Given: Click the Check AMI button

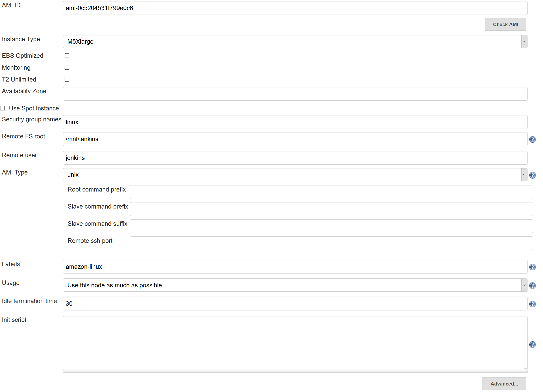Looking at the screenshot, I should (x=506, y=24).
